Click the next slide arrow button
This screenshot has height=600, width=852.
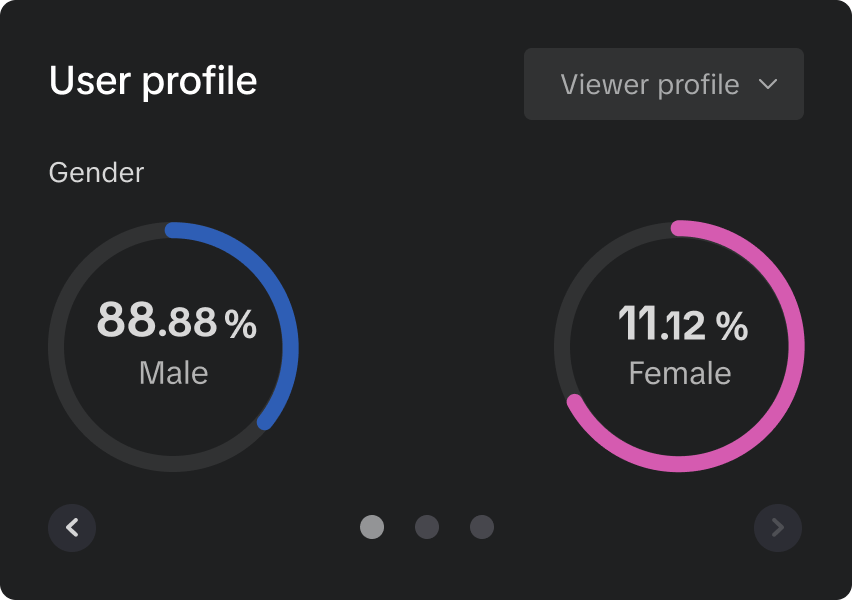[x=778, y=528]
